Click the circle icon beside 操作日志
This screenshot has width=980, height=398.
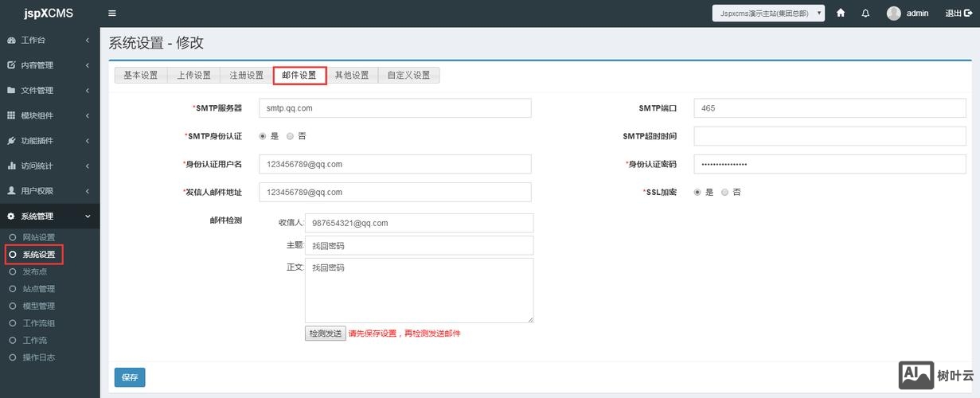(12, 357)
